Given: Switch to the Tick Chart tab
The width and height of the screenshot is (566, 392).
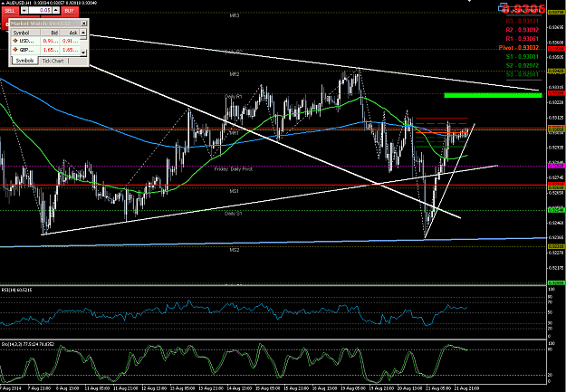Looking at the screenshot, I should pos(53,61).
